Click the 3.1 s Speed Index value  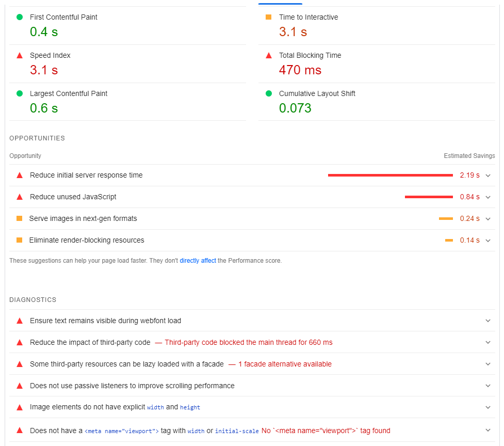pyautogui.click(x=44, y=70)
